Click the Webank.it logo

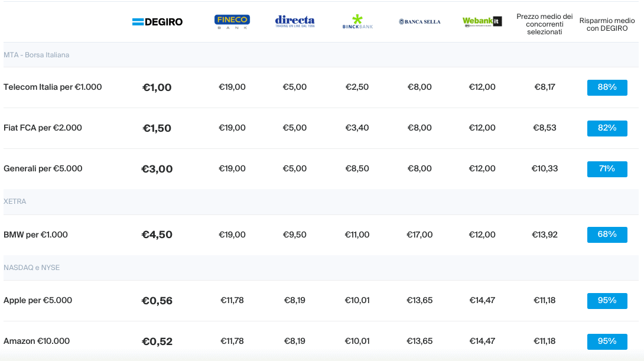[482, 22]
